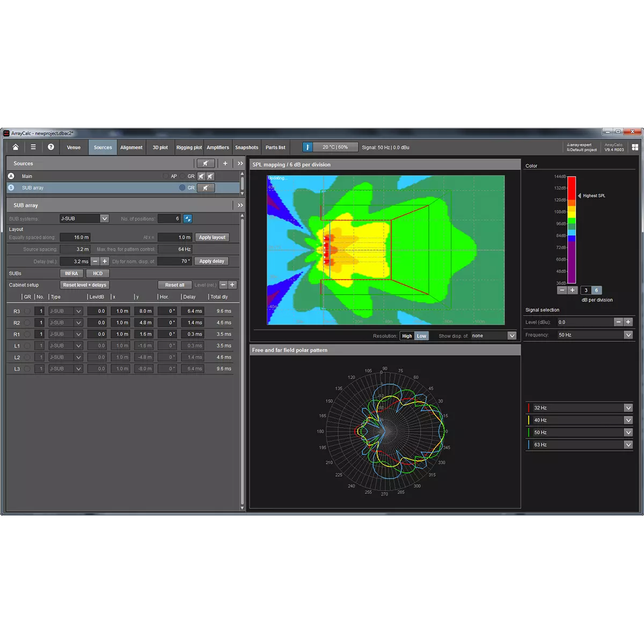Click the Apply layout button

coord(212,237)
